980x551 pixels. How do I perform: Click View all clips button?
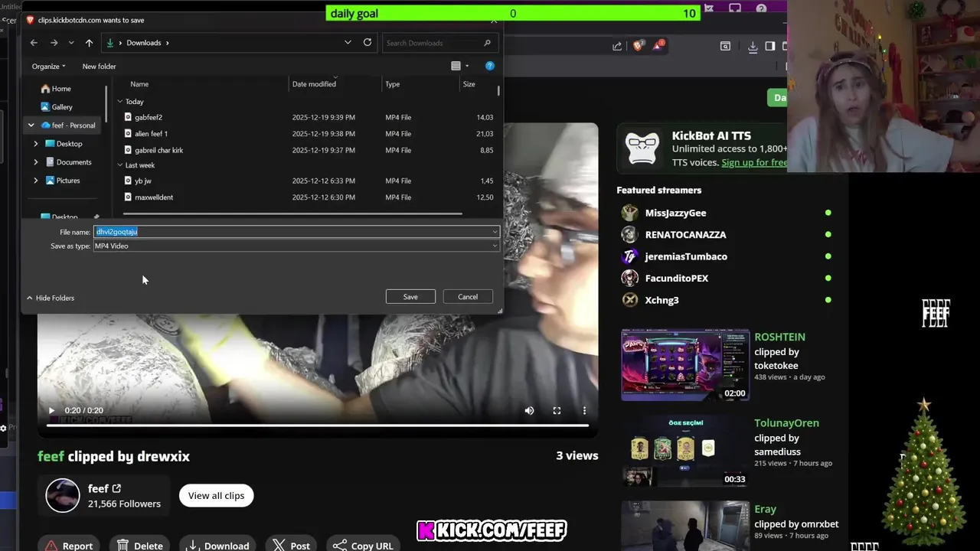217,496
